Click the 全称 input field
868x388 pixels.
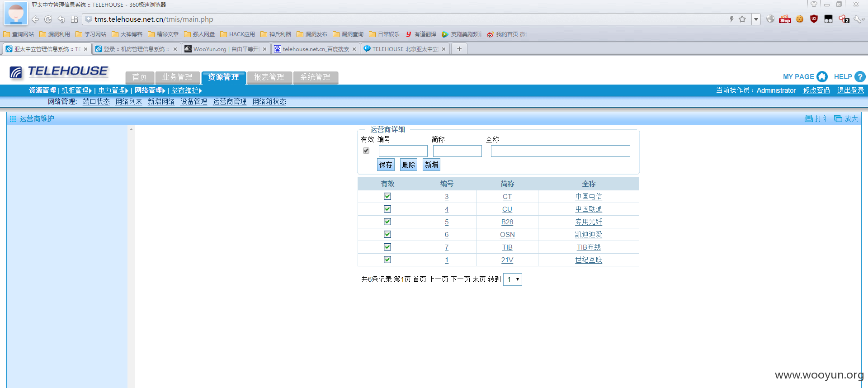[x=561, y=151]
